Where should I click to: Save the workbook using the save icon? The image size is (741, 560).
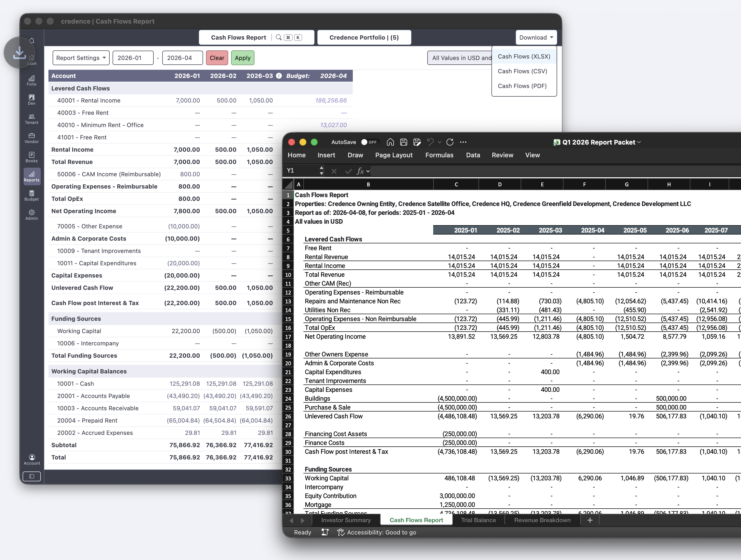(403, 142)
